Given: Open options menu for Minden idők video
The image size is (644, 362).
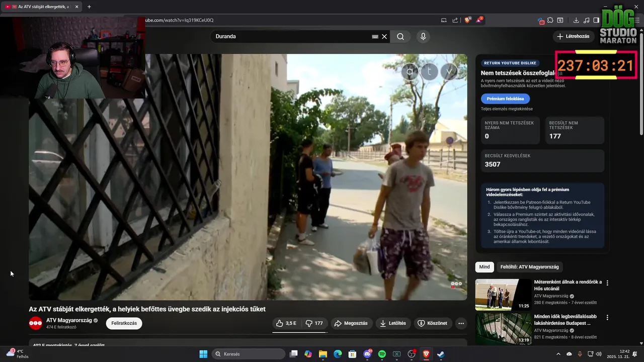Looking at the screenshot, I should (x=607, y=317).
